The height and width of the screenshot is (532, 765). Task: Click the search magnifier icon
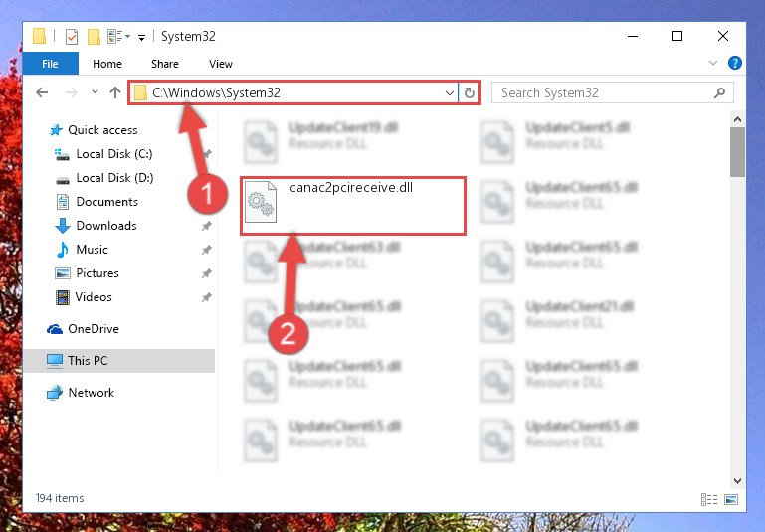pyautogui.click(x=719, y=92)
